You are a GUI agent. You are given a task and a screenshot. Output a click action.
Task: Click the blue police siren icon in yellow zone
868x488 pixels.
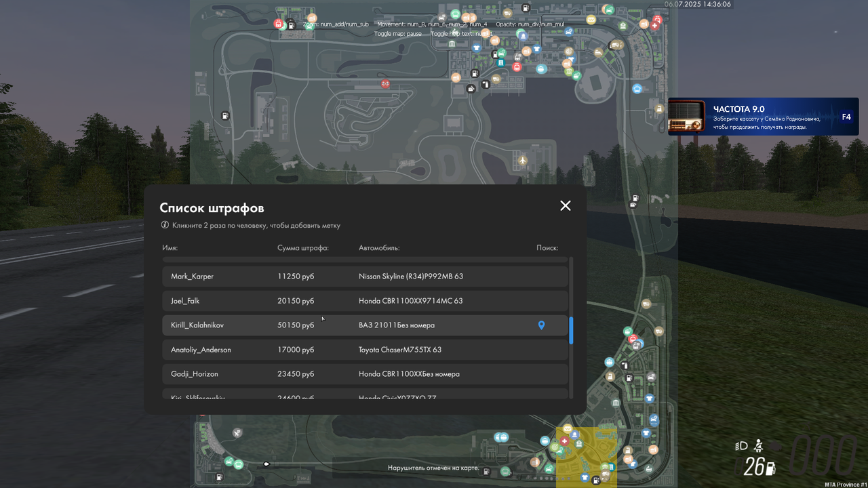[575, 434]
